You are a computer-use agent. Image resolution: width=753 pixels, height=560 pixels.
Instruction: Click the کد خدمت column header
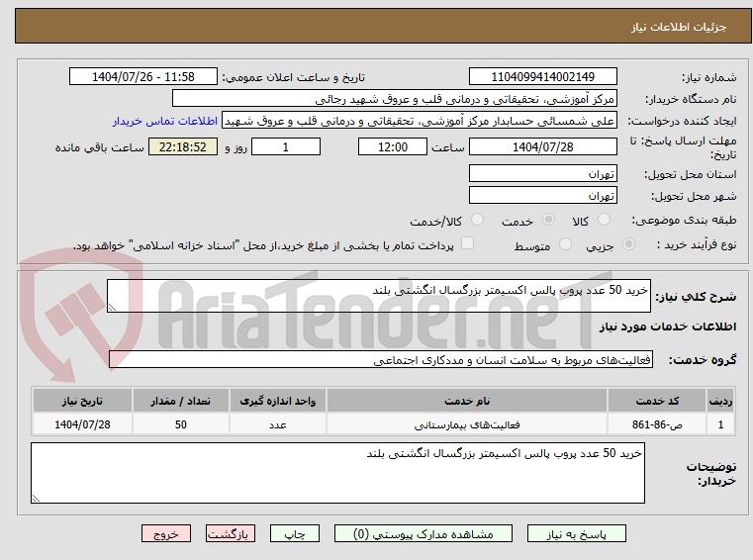click(x=657, y=401)
